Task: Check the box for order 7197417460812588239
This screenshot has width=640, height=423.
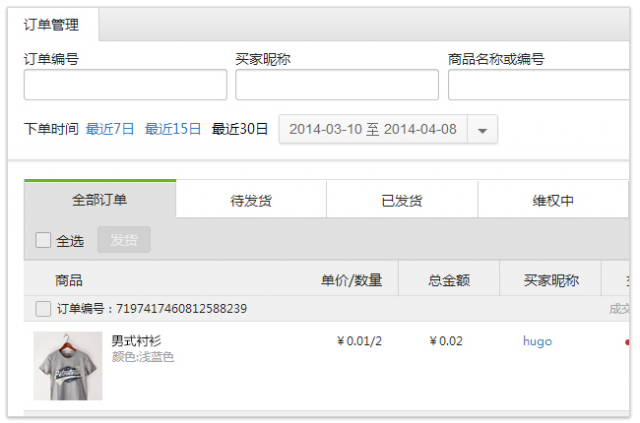Action: 44,309
